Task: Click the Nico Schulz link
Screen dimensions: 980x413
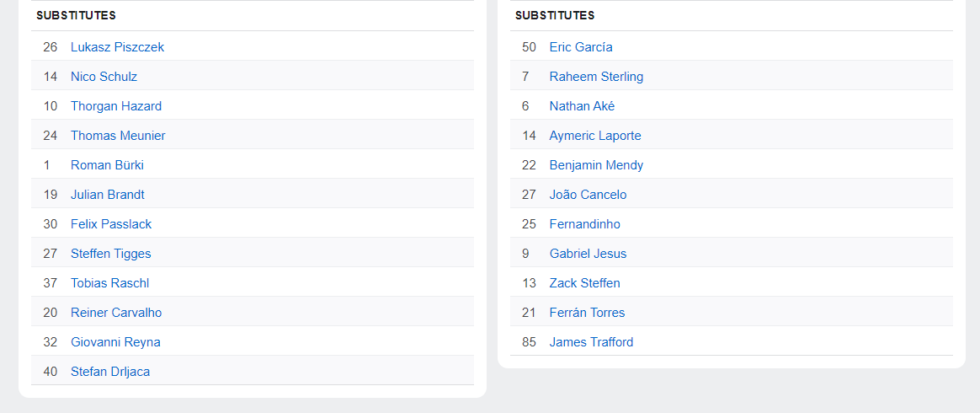Action: (104, 77)
